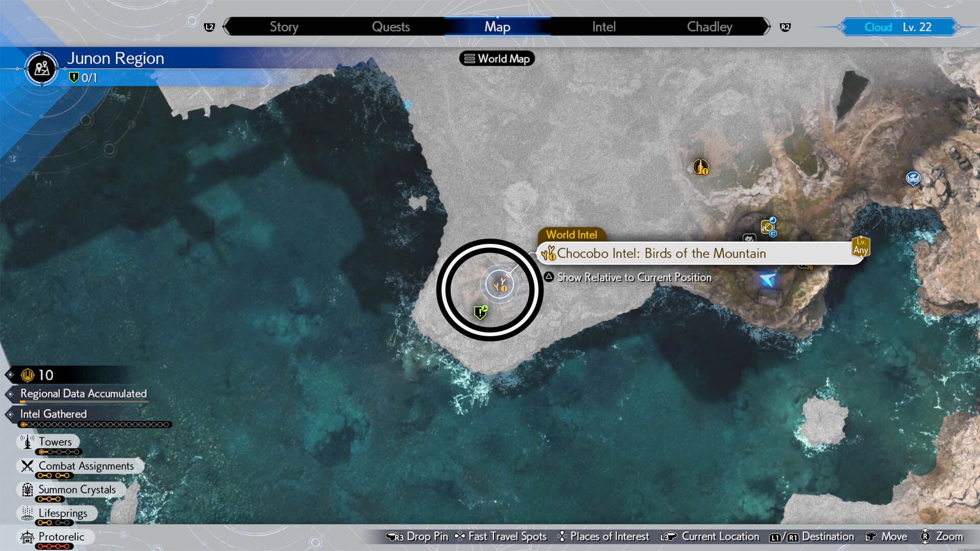
Task: Select the Cloud Lv. 22 badge
Action: [898, 27]
